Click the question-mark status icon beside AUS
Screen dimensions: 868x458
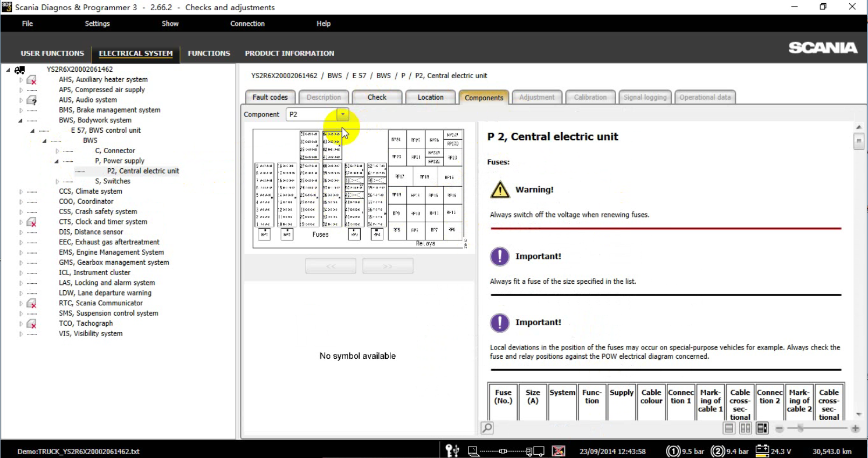pyautogui.click(x=32, y=100)
